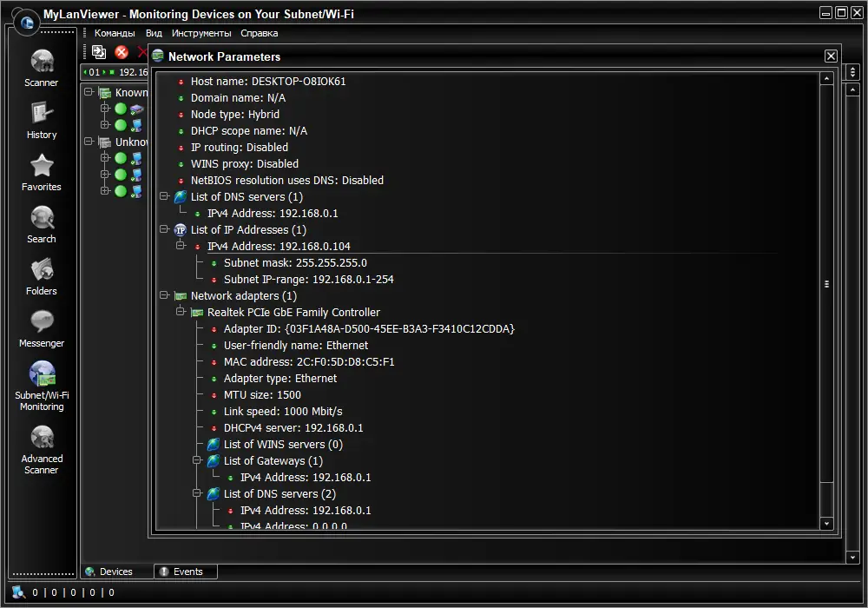Image resolution: width=868 pixels, height=608 pixels.
Task: Click the toolbar overflow options button
Action: coord(852,72)
